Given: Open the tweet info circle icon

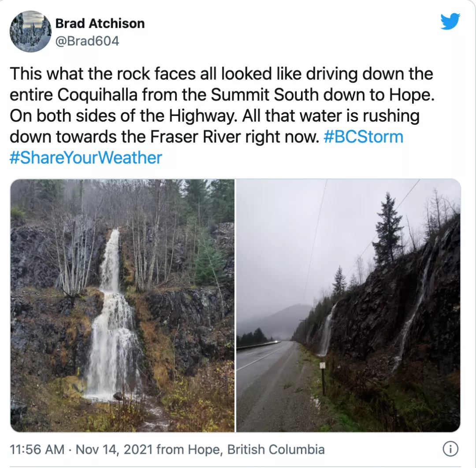Looking at the screenshot, I should click(450, 449).
